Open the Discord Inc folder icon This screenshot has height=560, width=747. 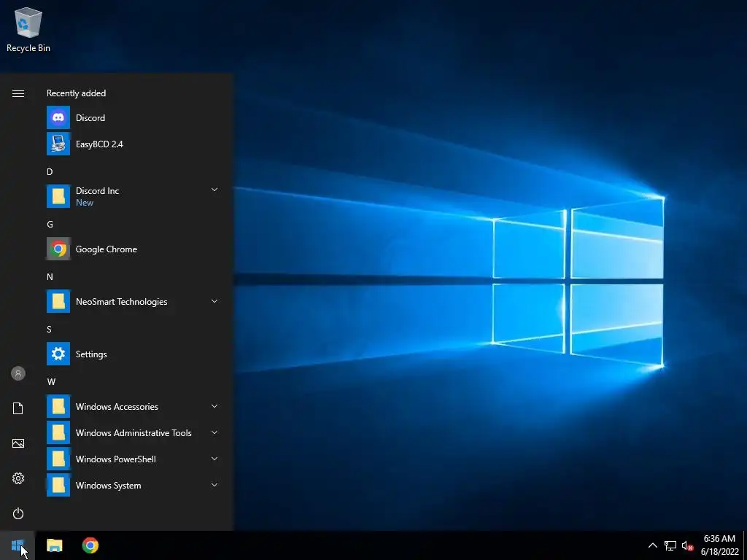(58, 196)
